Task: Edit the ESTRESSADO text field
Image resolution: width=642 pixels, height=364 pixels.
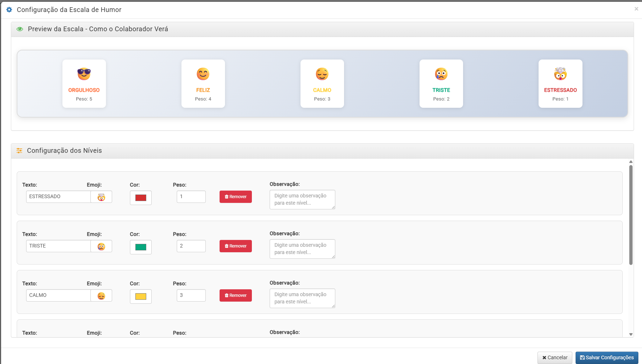Action: [x=58, y=197]
